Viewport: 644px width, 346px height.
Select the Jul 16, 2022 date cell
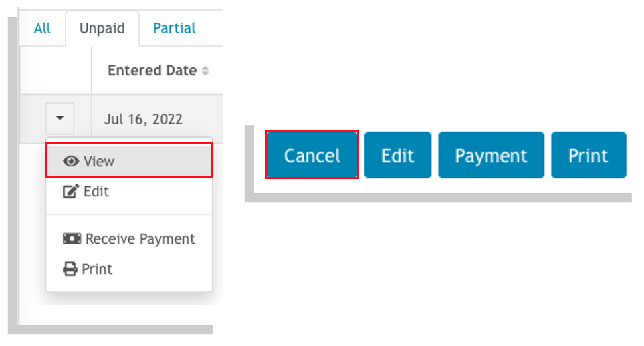(x=143, y=119)
